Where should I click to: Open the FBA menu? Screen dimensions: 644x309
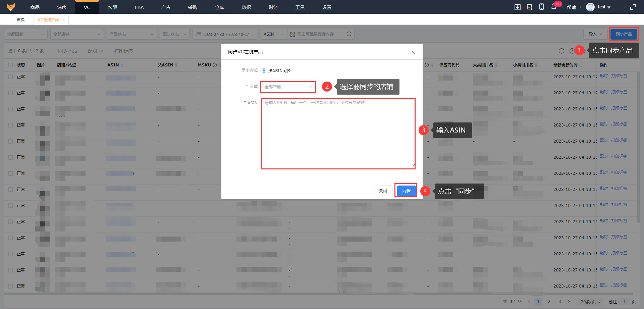pyautogui.click(x=139, y=7)
